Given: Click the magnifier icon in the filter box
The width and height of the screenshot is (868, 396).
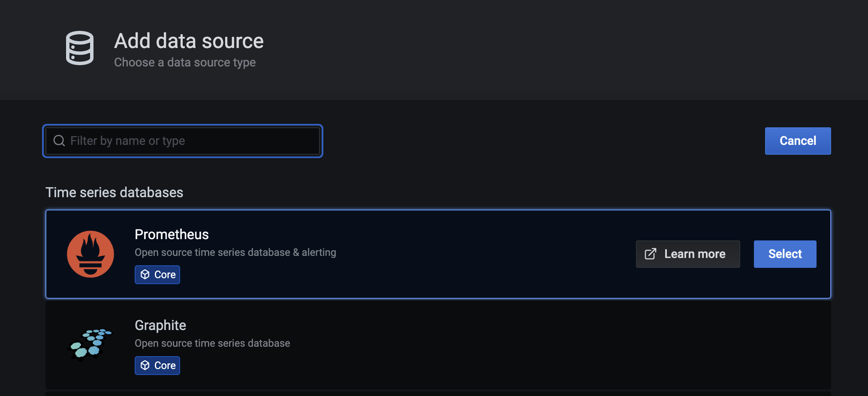Looking at the screenshot, I should click(x=59, y=141).
